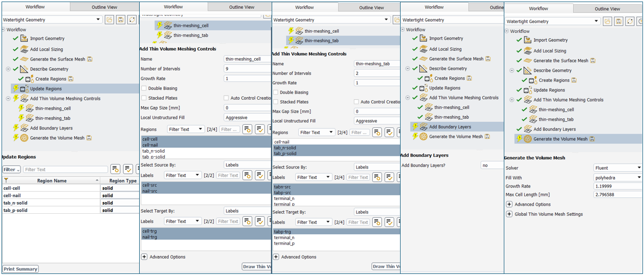Viewport: 644px width, 276px height.
Task: Expand Advanced Options in thin-meshing_cell panel
Action: pyautogui.click(x=144, y=256)
